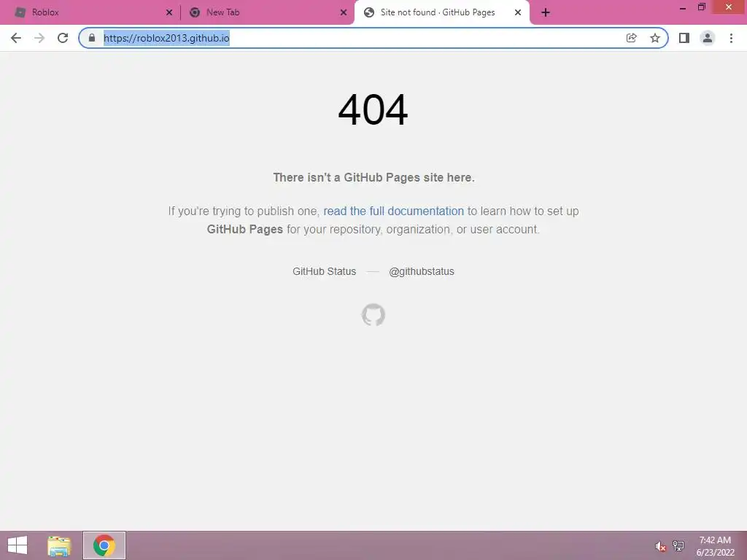Open the network tray icon
747x560 pixels.
678,545
